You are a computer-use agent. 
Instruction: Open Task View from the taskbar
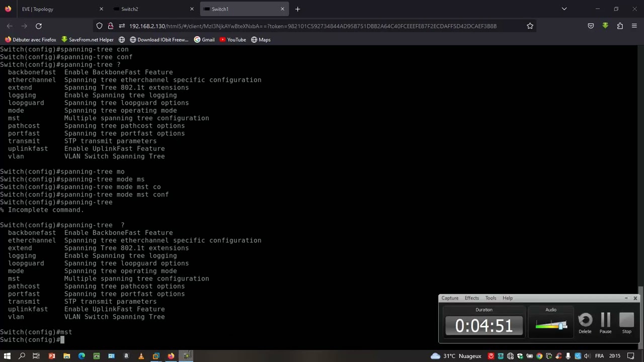[36, 356]
